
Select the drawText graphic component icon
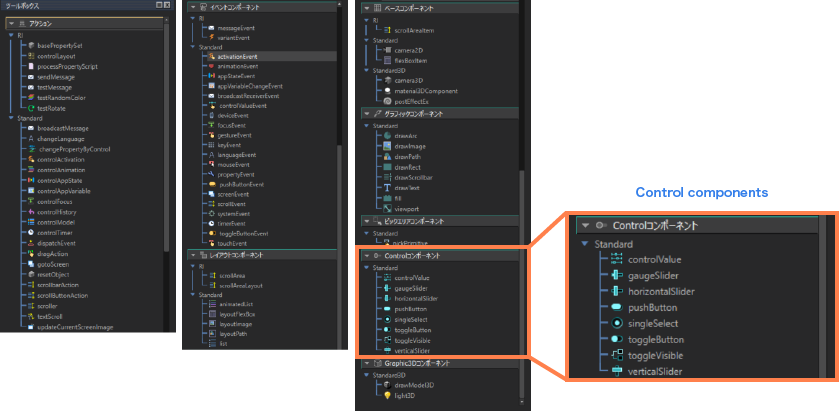[x=387, y=188]
